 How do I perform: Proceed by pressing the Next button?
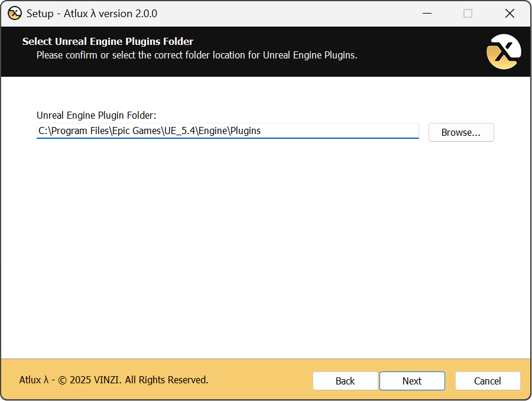pos(412,381)
